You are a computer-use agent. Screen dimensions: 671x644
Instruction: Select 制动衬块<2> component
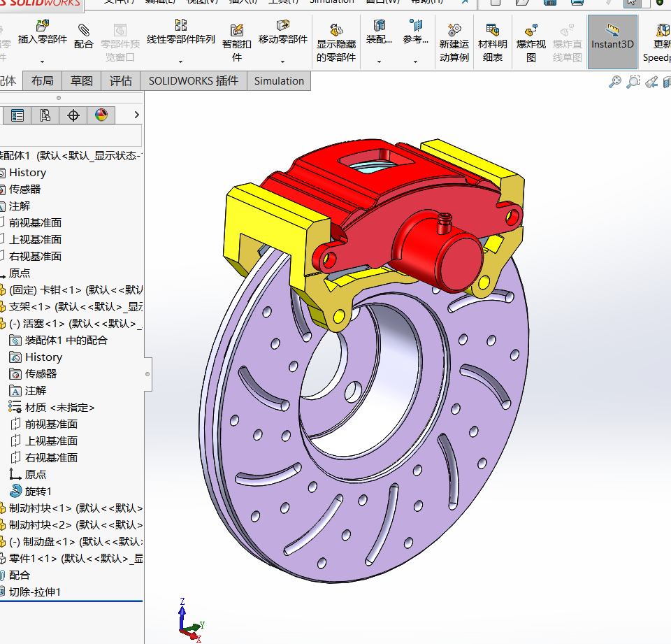point(71,525)
